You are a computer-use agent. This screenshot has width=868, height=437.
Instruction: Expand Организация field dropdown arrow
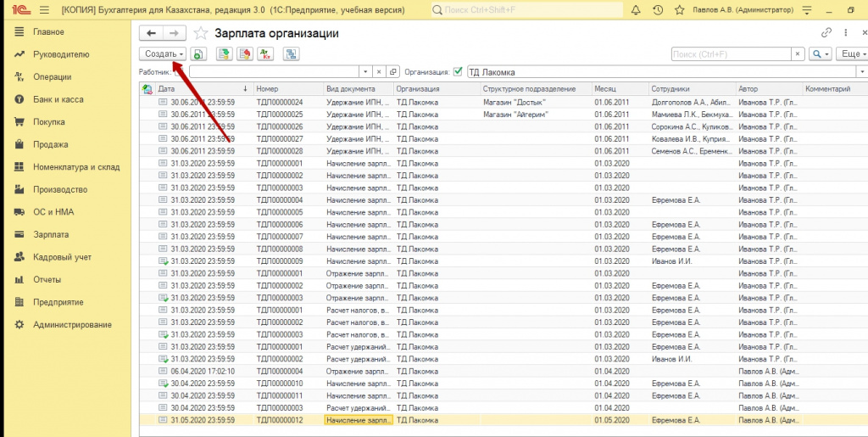pos(862,71)
